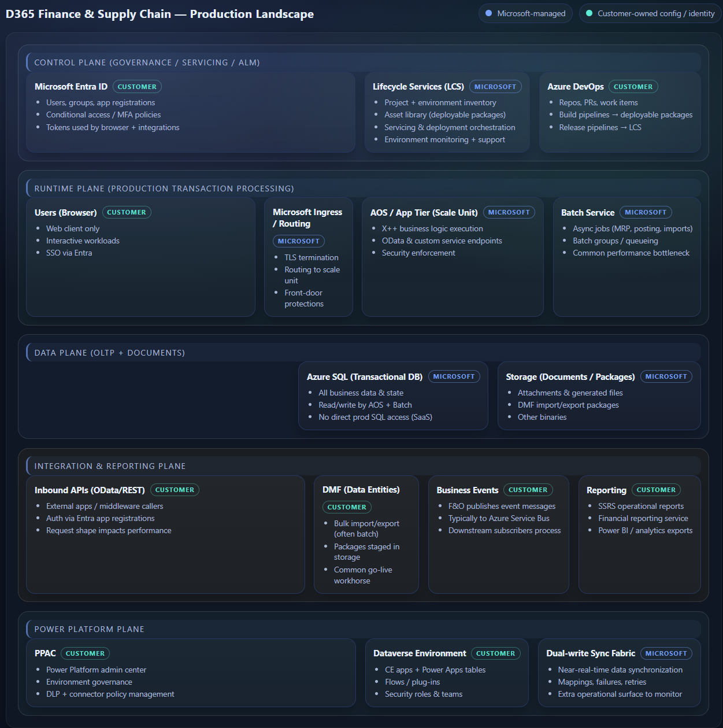Click 'Request shape impacts performance' bullet
The height and width of the screenshot is (728, 723).
(x=109, y=531)
